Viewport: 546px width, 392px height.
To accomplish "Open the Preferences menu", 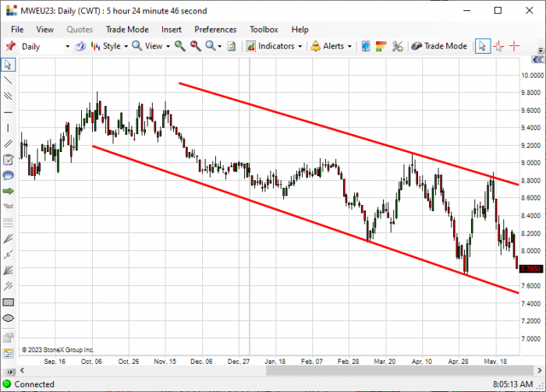I will pos(215,30).
